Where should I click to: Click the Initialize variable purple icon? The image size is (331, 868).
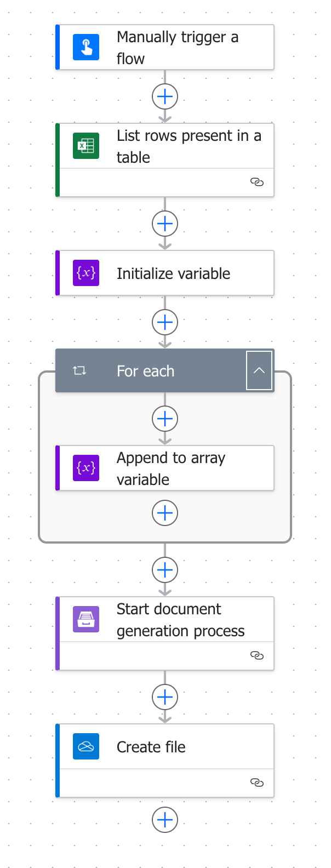point(86,273)
